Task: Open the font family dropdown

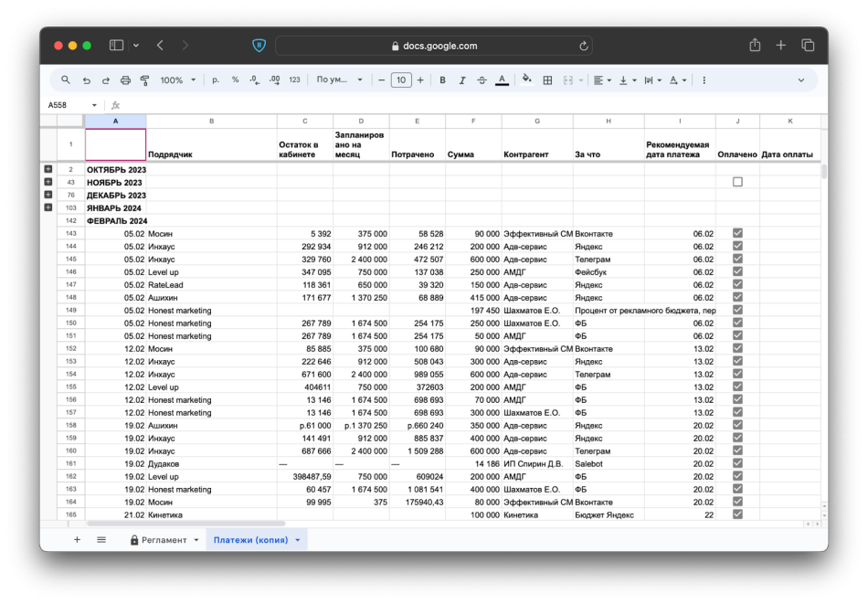Action: (339, 80)
